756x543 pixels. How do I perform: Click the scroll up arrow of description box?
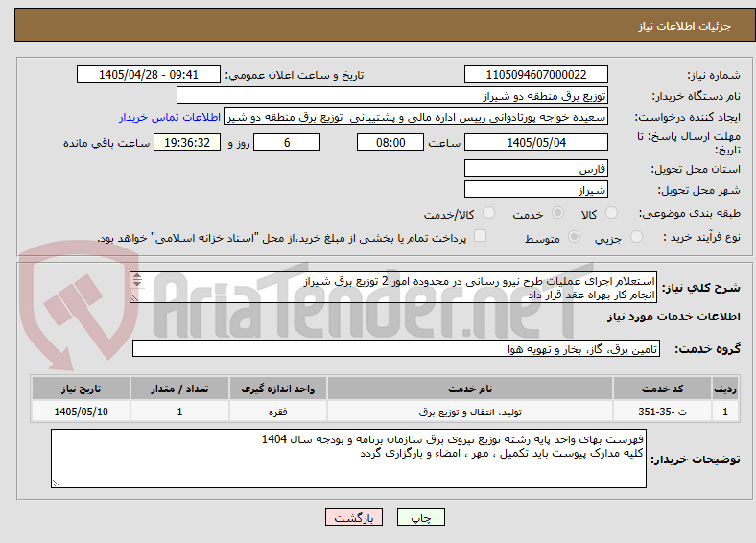click(x=137, y=276)
